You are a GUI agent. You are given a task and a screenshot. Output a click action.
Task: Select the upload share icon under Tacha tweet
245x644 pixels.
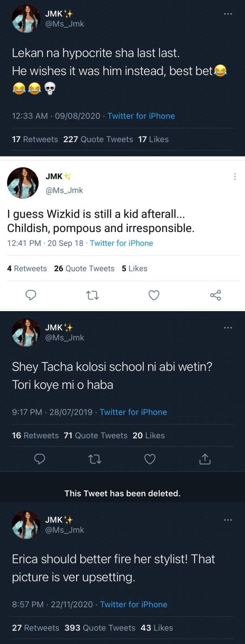coord(205,459)
